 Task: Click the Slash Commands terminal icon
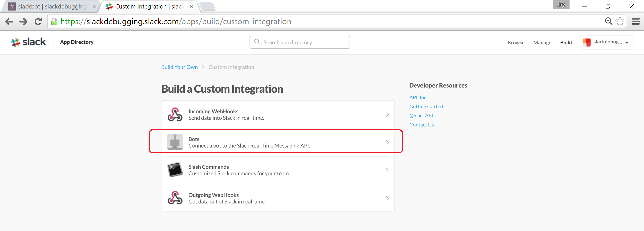pyautogui.click(x=175, y=170)
